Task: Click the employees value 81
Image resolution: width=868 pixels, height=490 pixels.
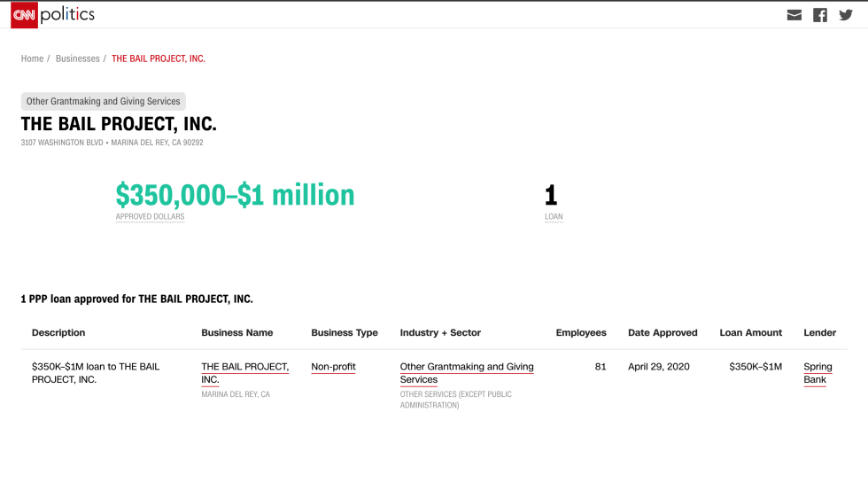Action: pyautogui.click(x=601, y=367)
